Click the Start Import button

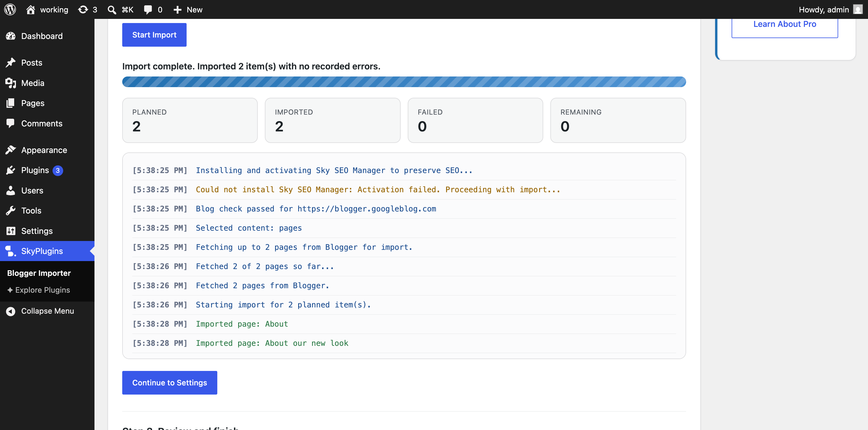point(154,35)
